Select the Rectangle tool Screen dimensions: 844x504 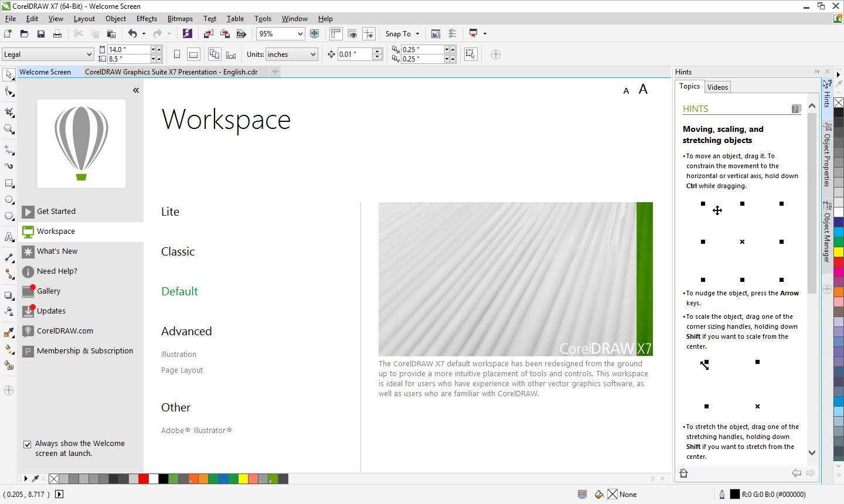coord(9,183)
